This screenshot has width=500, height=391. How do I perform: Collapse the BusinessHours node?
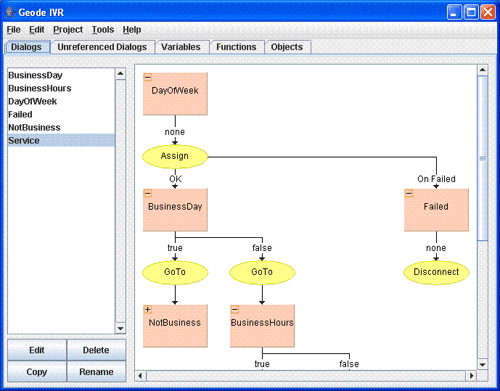click(235, 309)
